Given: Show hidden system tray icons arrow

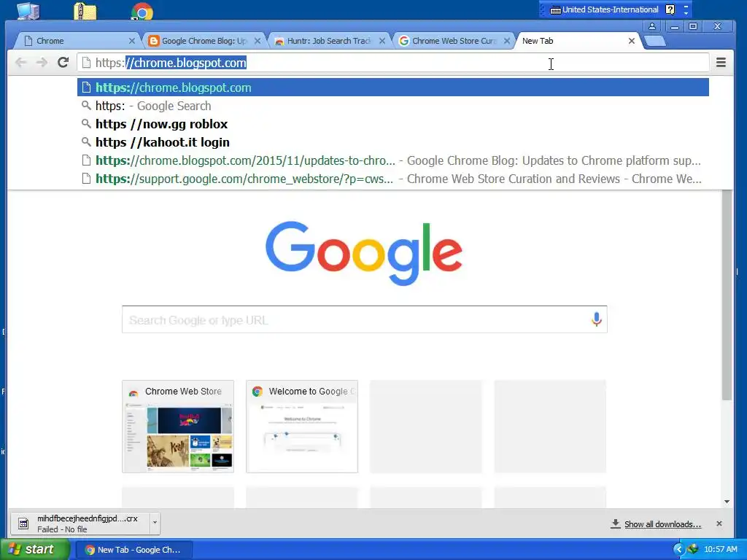Looking at the screenshot, I should click(x=679, y=550).
